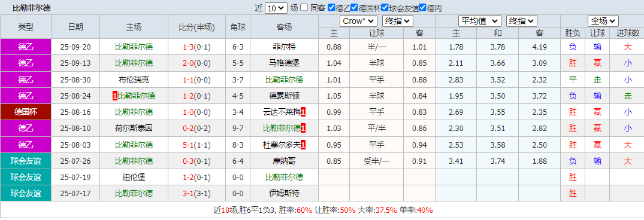Open the 全场 dropdown

click(603, 21)
